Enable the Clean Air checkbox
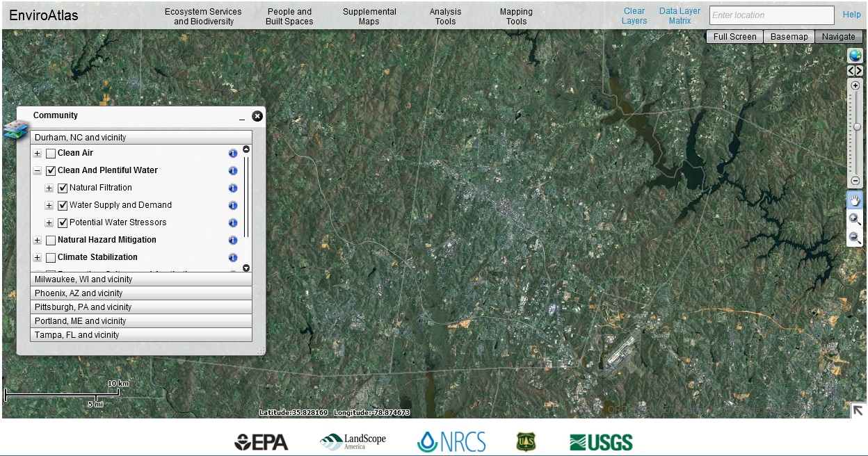 click(x=51, y=154)
